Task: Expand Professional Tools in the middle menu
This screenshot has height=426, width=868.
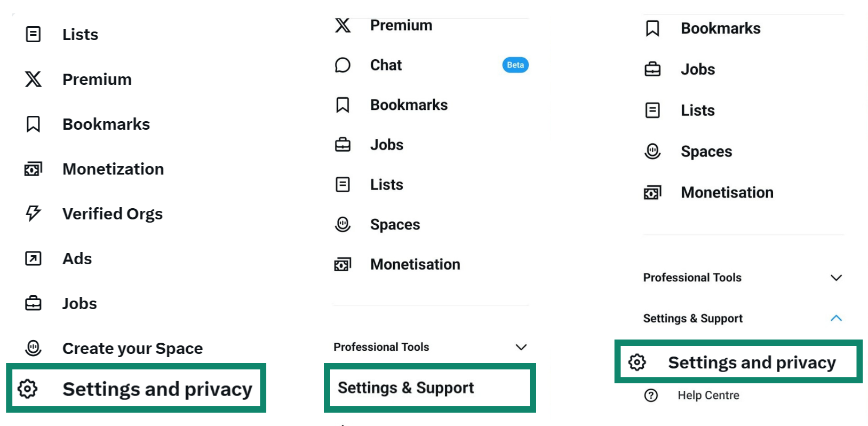Action: pyautogui.click(x=521, y=347)
